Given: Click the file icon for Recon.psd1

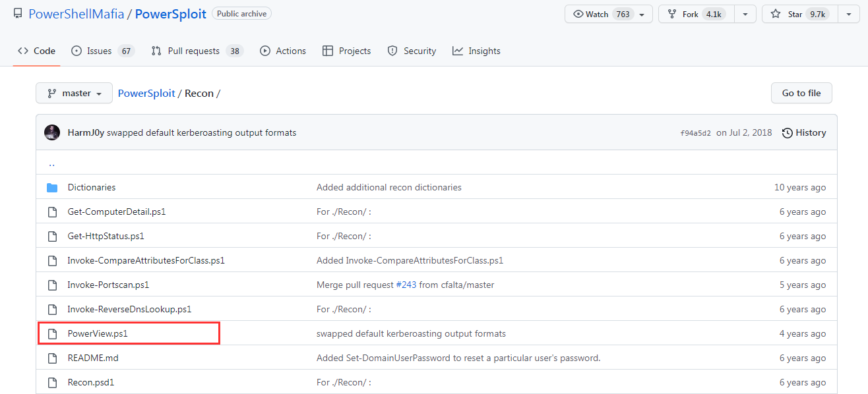Looking at the screenshot, I should (52, 382).
